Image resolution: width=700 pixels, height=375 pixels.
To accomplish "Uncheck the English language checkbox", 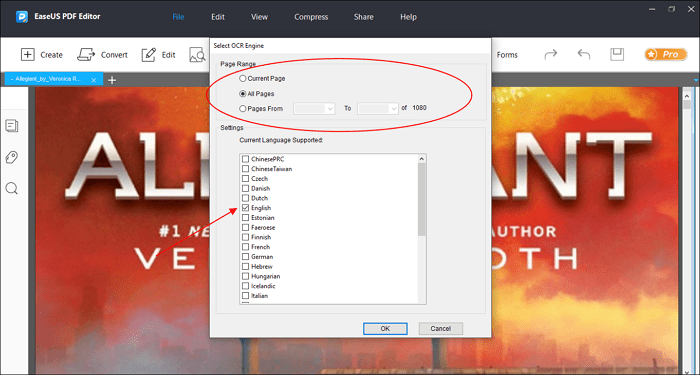I will pyautogui.click(x=245, y=208).
